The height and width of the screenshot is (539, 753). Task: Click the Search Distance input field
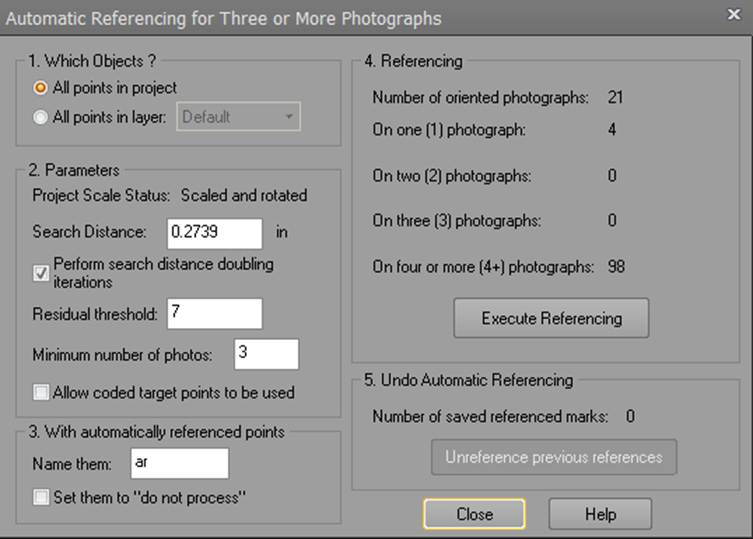(214, 232)
